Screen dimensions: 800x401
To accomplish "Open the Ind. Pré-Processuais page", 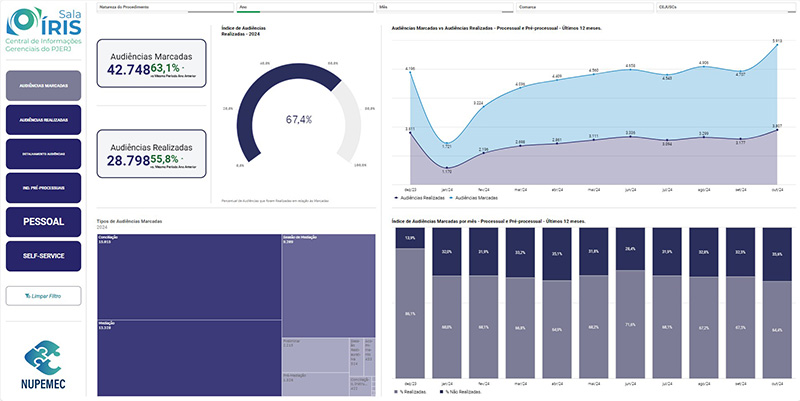I will [43, 188].
